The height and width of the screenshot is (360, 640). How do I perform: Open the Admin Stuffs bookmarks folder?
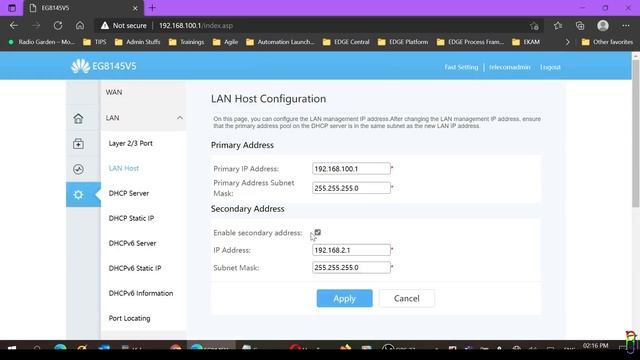coord(138,42)
